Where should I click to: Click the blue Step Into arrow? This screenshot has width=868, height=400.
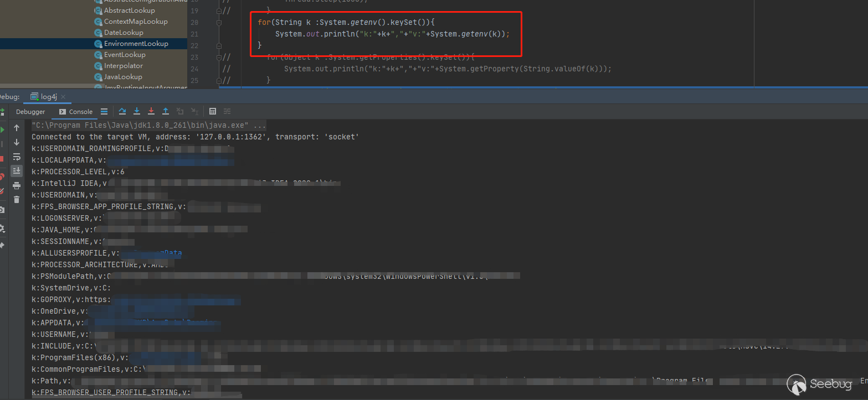137,111
